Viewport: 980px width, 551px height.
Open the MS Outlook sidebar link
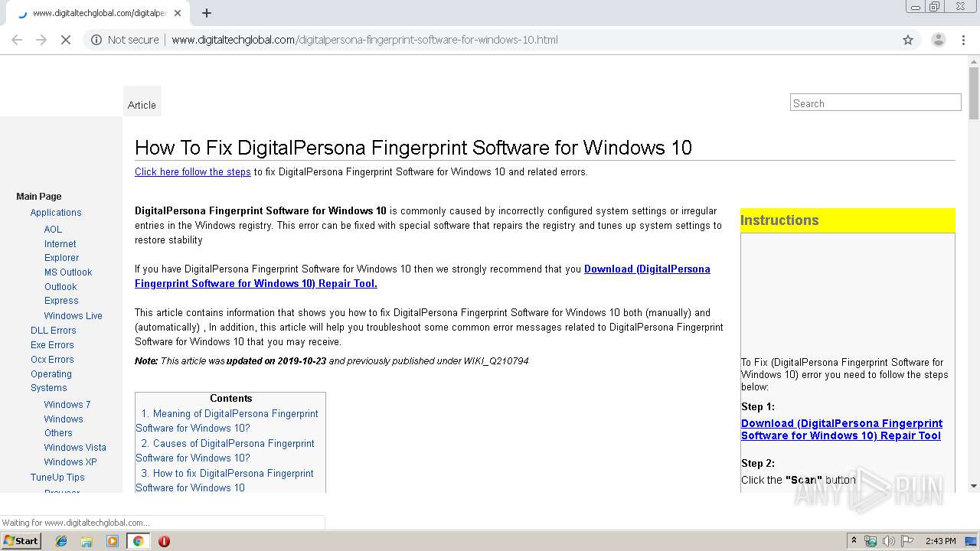68,272
